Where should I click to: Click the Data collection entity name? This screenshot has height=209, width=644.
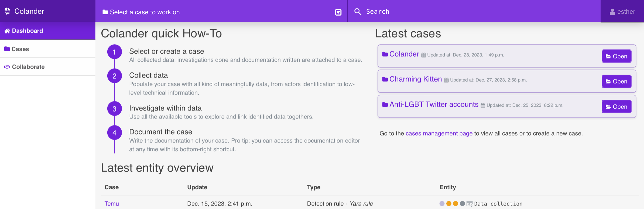tap(498, 204)
